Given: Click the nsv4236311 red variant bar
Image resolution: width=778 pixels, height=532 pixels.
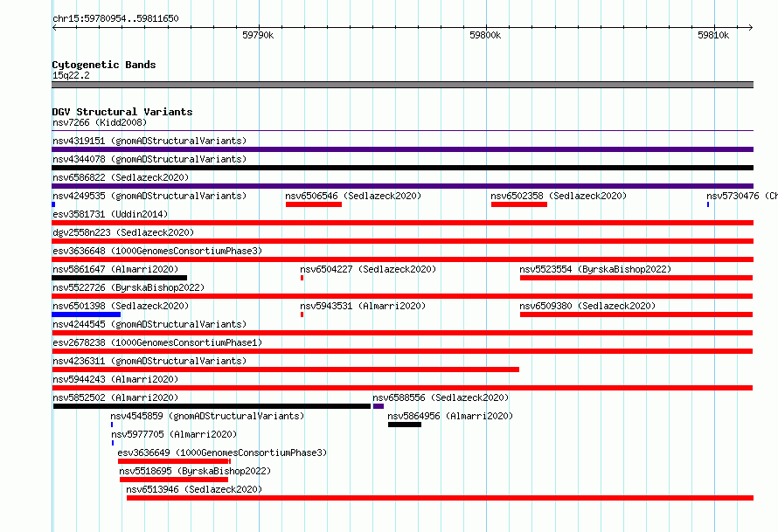Looking at the screenshot, I should (x=286, y=370).
